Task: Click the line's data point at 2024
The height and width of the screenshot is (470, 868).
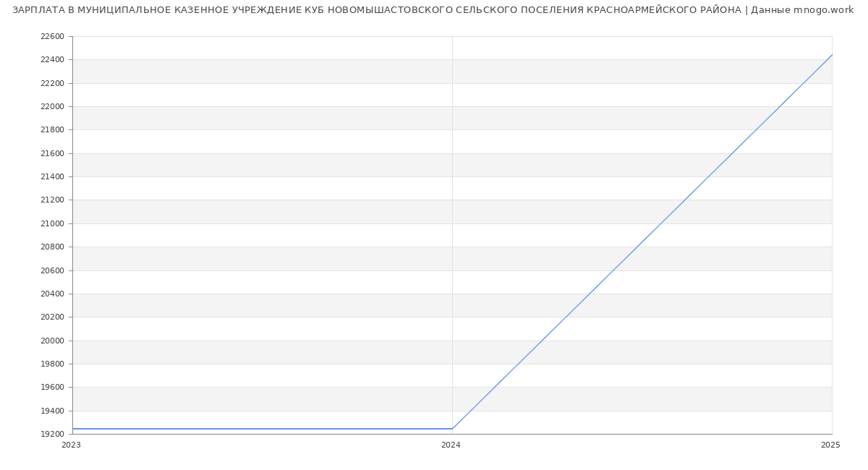Action: [452, 429]
